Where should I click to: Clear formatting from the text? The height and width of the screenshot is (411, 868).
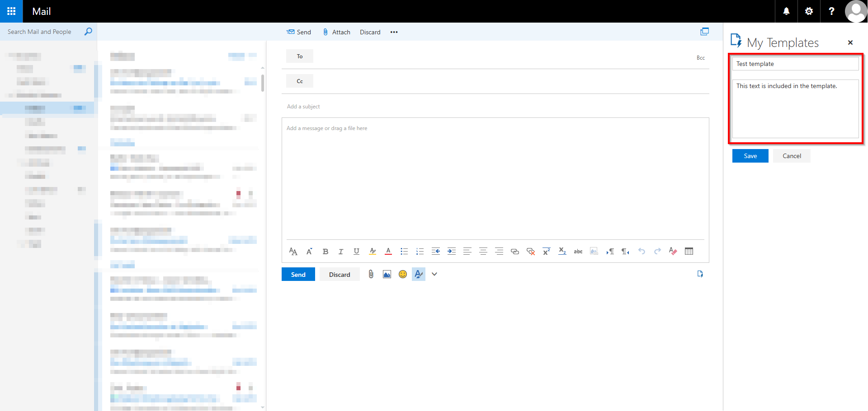pos(673,251)
